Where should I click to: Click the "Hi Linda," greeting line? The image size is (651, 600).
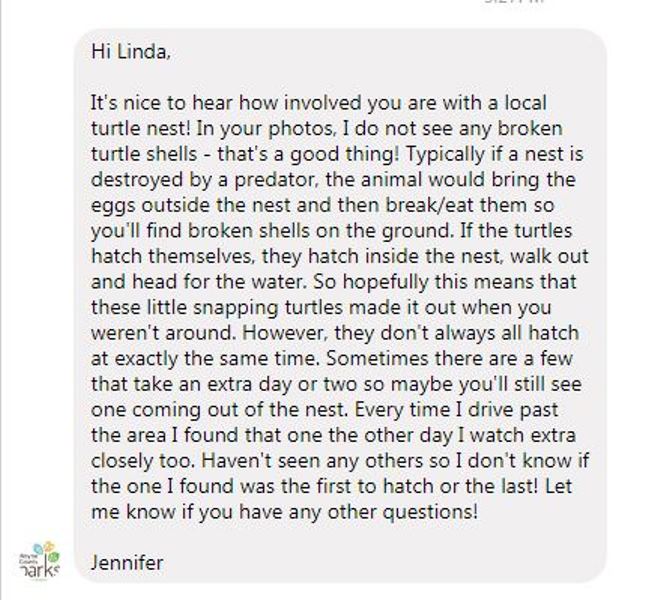[130, 51]
